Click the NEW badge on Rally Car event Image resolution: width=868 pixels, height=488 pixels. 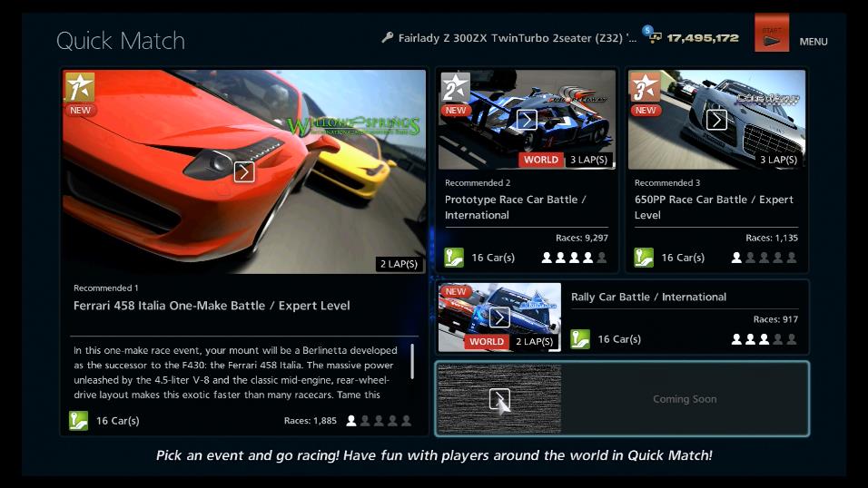coord(456,291)
